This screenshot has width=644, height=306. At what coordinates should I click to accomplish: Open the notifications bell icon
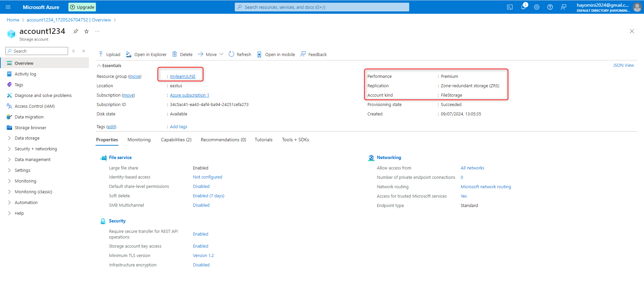pyautogui.click(x=523, y=7)
